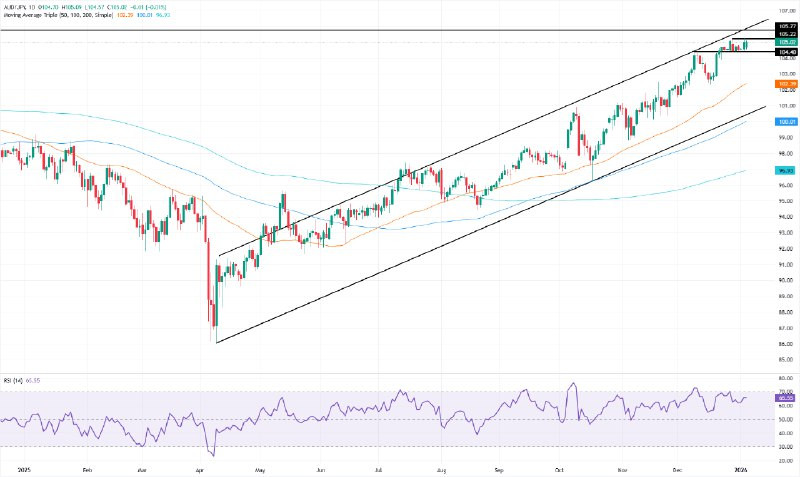Click the 2026 label on time axis
This screenshot has height=477, width=800.
[741, 468]
